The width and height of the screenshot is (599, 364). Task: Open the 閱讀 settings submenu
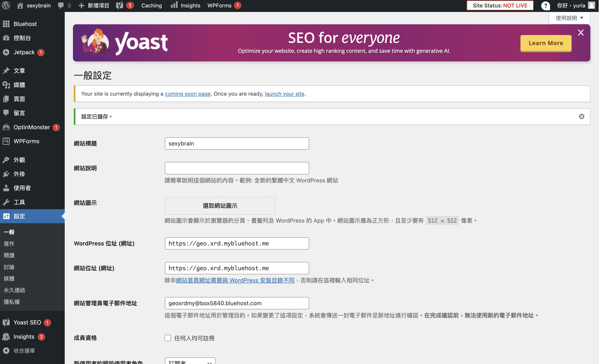(x=9, y=255)
